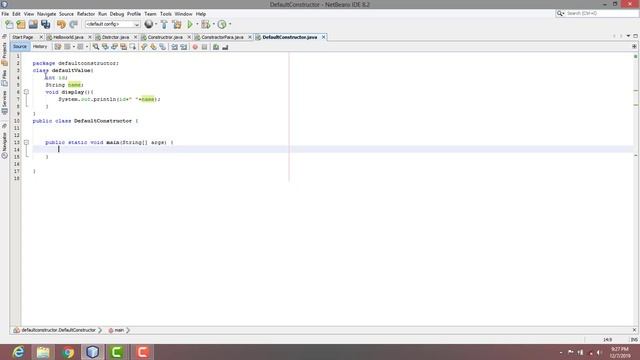The image size is (640, 360).
Task: Click Shift Line Left icon
Action: [x=175, y=47]
